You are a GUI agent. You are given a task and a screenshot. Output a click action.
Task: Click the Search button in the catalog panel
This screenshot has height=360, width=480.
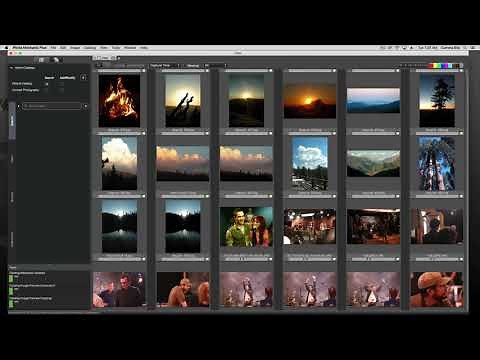(49, 78)
